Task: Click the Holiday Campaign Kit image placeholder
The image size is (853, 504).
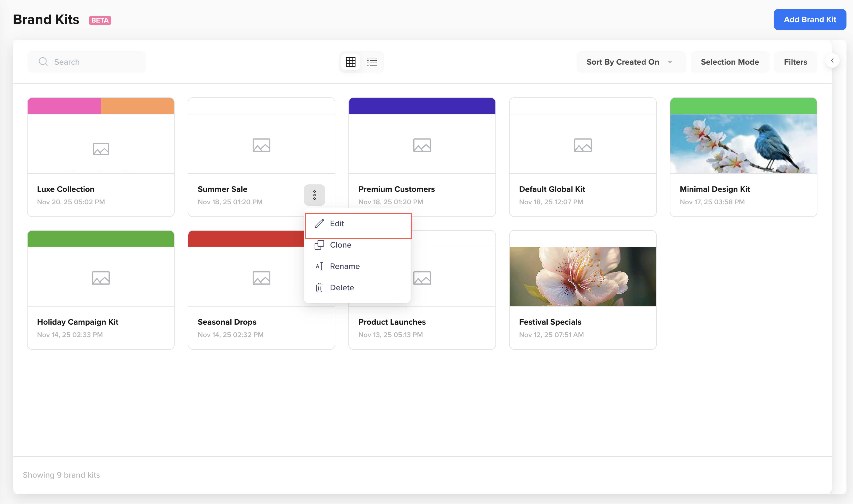Action: (x=101, y=278)
